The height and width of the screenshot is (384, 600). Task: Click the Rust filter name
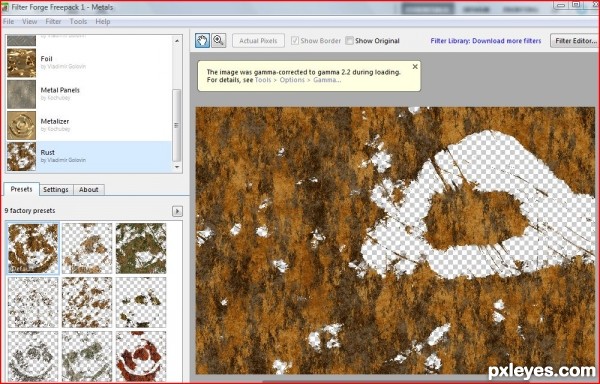coord(47,153)
